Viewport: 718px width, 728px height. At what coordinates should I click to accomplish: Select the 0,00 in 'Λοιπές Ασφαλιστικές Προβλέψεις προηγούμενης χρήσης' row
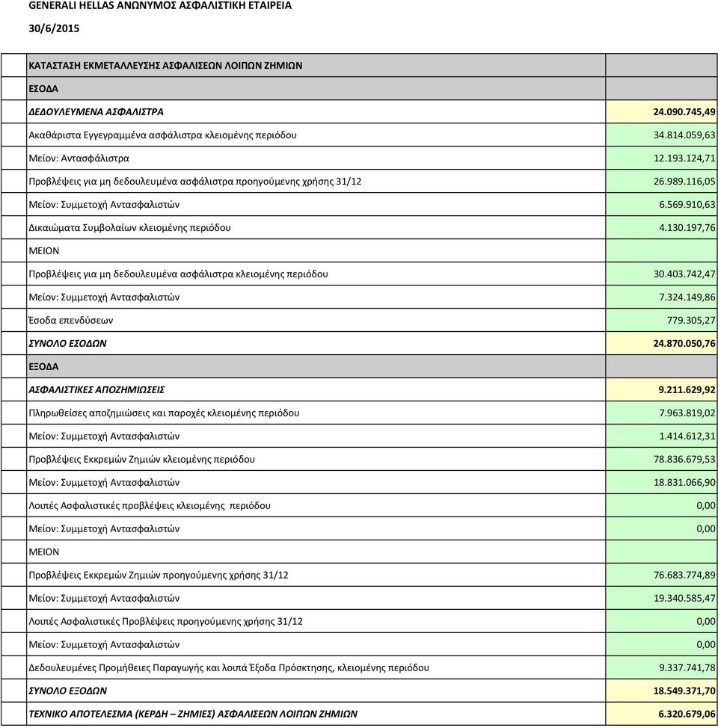tap(706, 622)
